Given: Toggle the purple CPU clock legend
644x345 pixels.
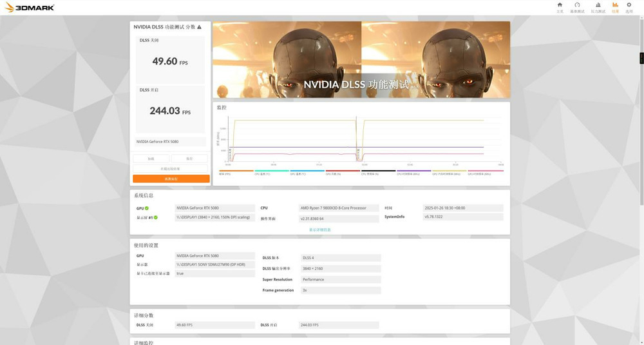Looking at the screenshot, I should 413,172.
